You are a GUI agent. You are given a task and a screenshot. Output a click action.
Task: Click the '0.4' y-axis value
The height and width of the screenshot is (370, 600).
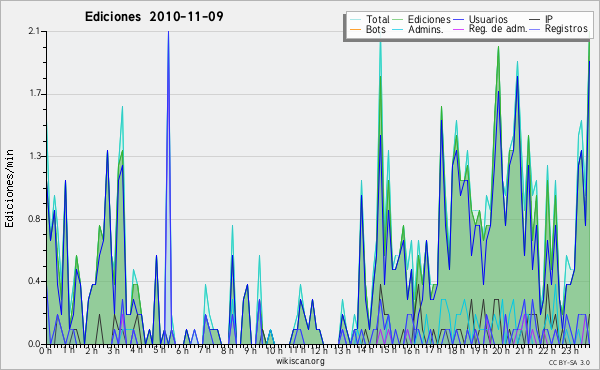34,281
